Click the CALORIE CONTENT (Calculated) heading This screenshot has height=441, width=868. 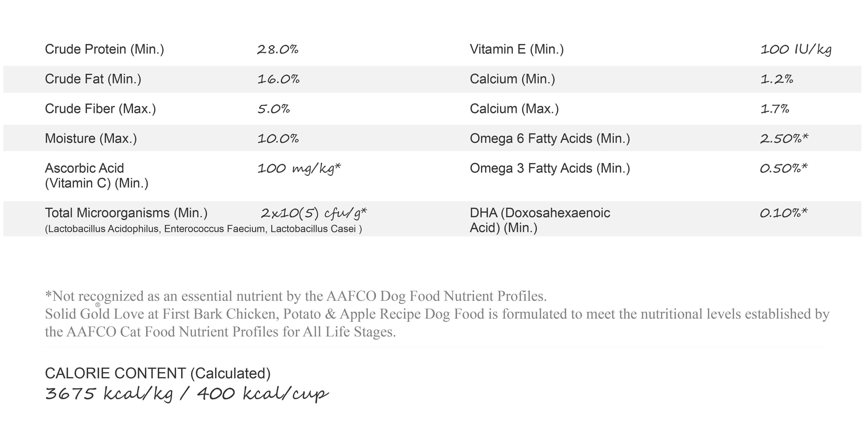pyautogui.click(x=158, y=373)
